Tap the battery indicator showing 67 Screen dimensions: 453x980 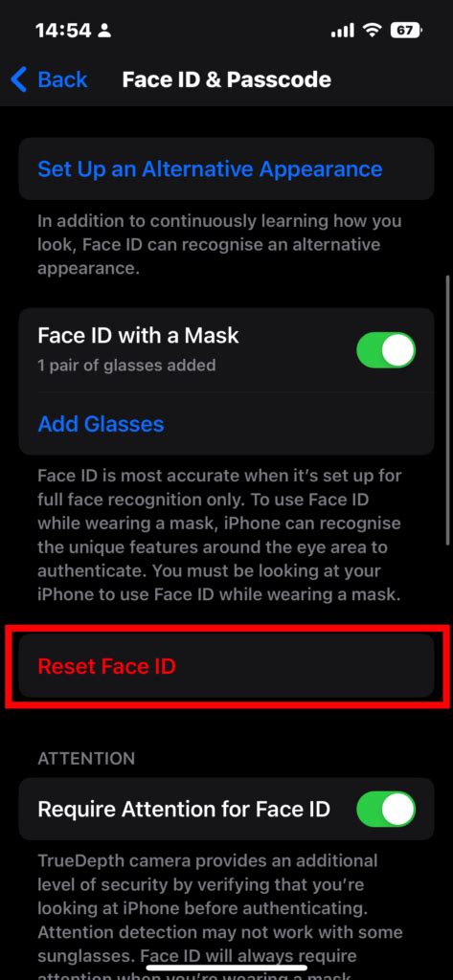(x=407, y=30)
